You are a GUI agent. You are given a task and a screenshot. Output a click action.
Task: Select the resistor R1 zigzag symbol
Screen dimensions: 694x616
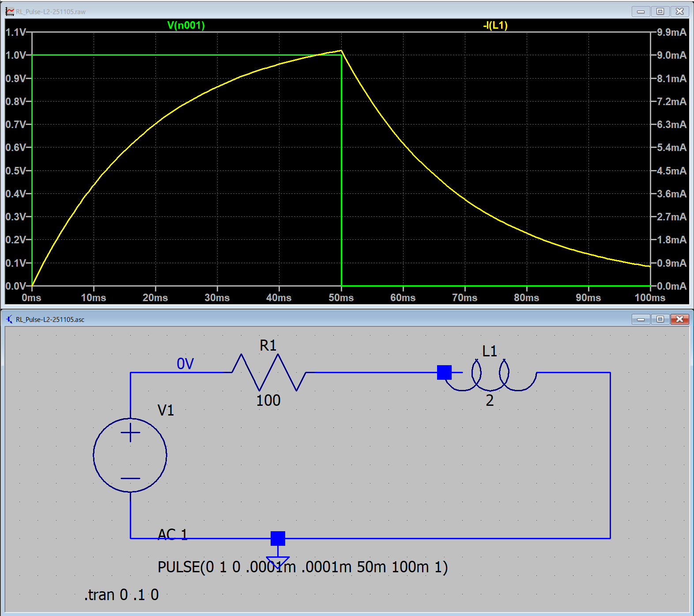tap(269, 372)
